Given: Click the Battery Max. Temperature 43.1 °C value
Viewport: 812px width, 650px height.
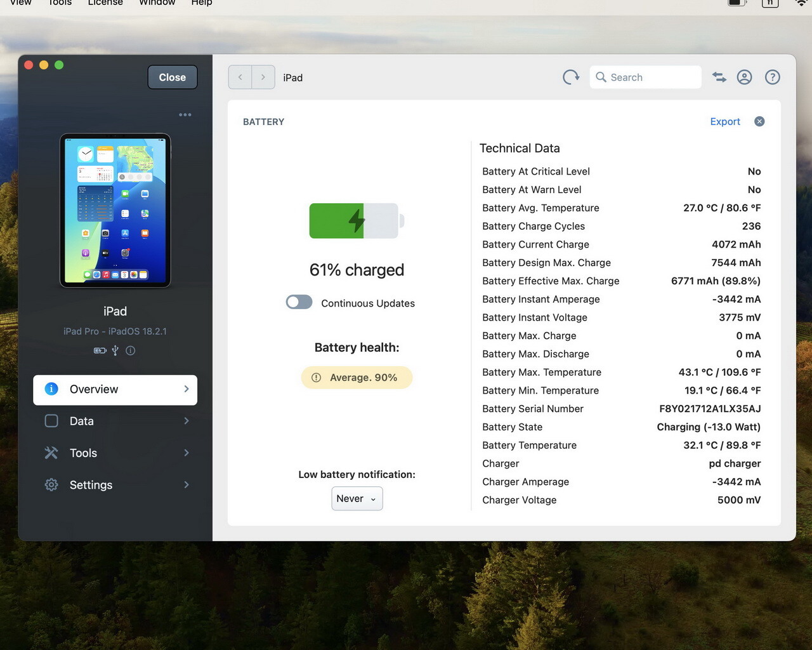Looking at the screenshot, I should click(720, 372).
